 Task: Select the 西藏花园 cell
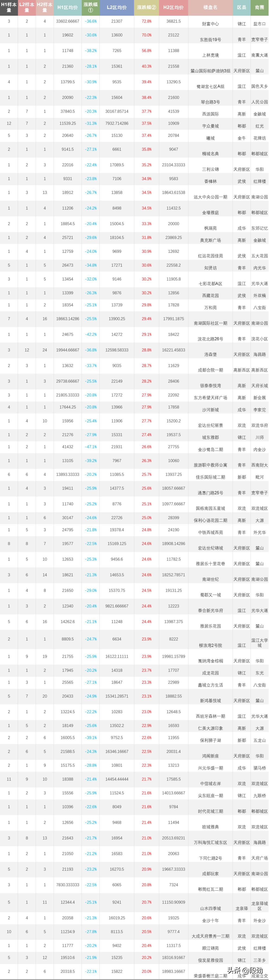pos(210,296)
